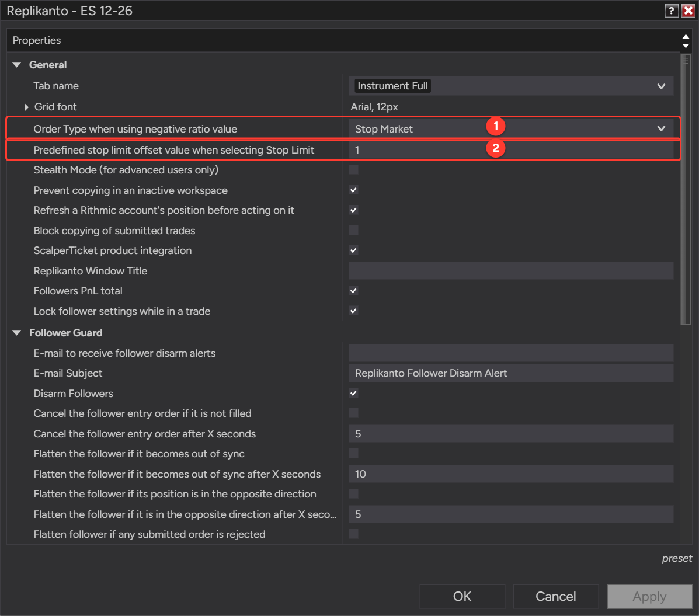699x616 pixels.
Task: Click the Apply button
Action: tap(649, 596)
